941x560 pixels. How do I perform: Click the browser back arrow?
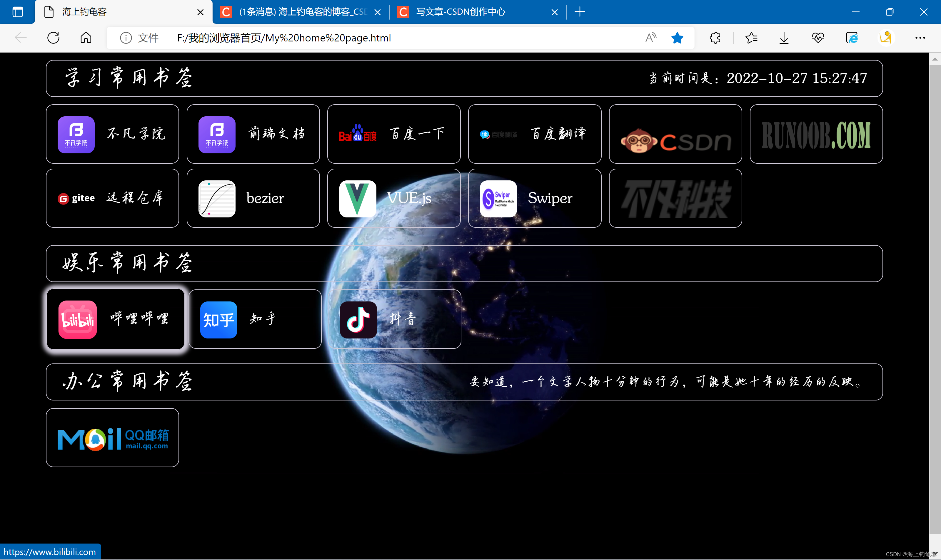coord(20,38)
